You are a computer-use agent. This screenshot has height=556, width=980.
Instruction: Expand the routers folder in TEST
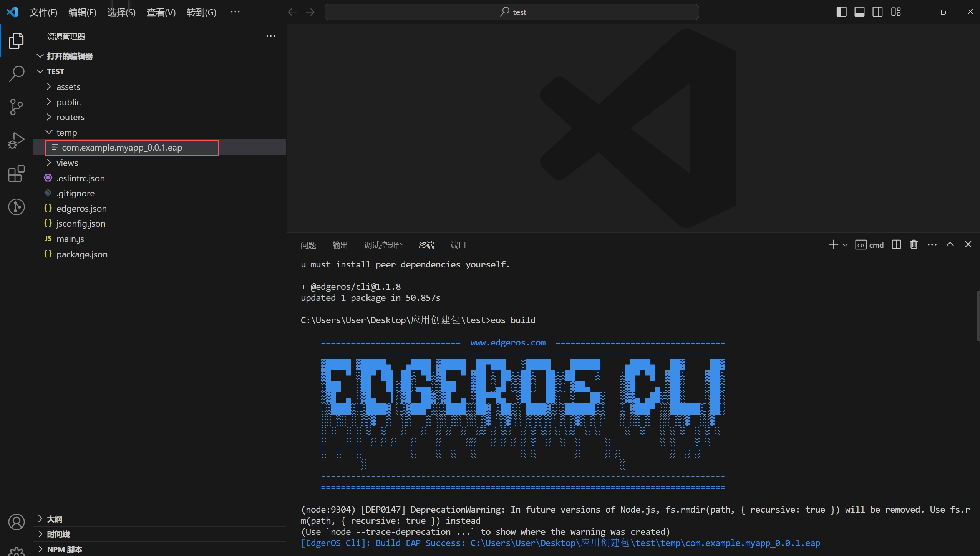point(70,116)
